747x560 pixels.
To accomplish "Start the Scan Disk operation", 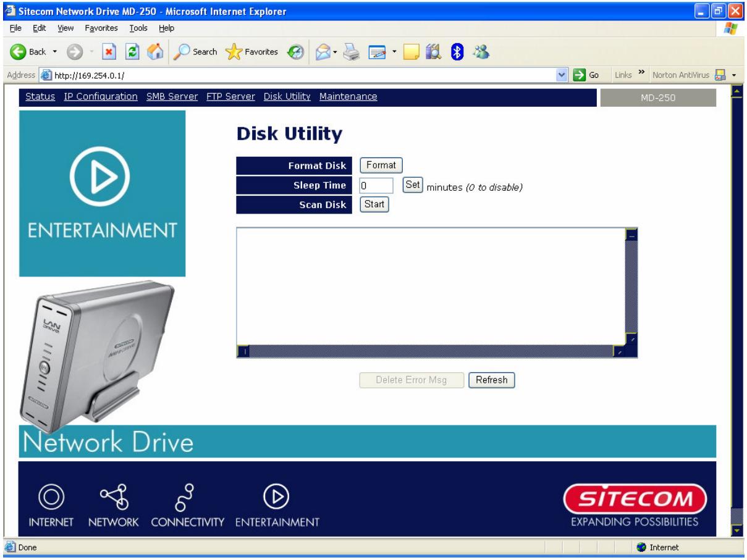I will tap(374, 204).
